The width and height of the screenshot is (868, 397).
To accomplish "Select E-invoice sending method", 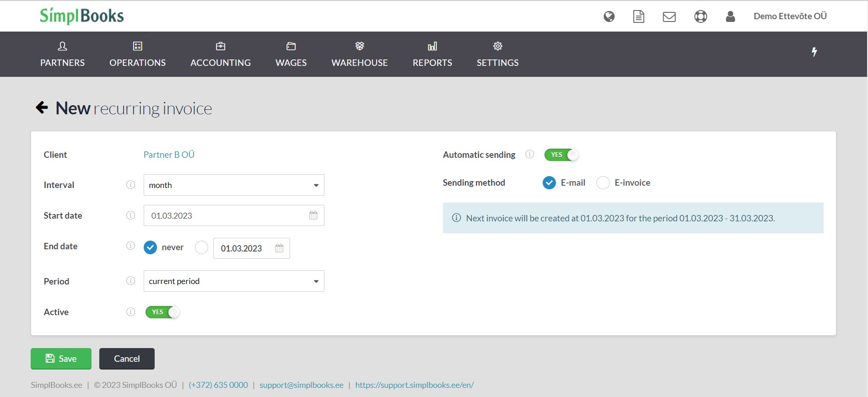I will (x=603, y=182).
